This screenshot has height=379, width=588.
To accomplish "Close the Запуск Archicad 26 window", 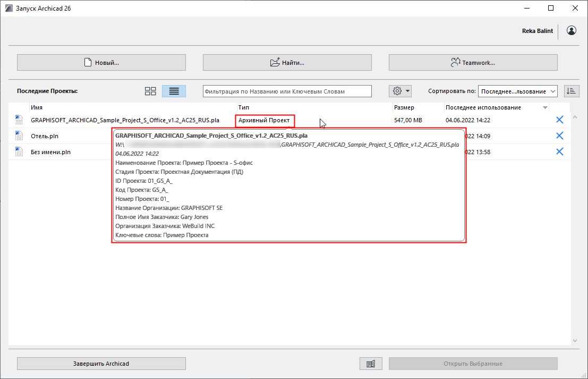I will (575, 9).
